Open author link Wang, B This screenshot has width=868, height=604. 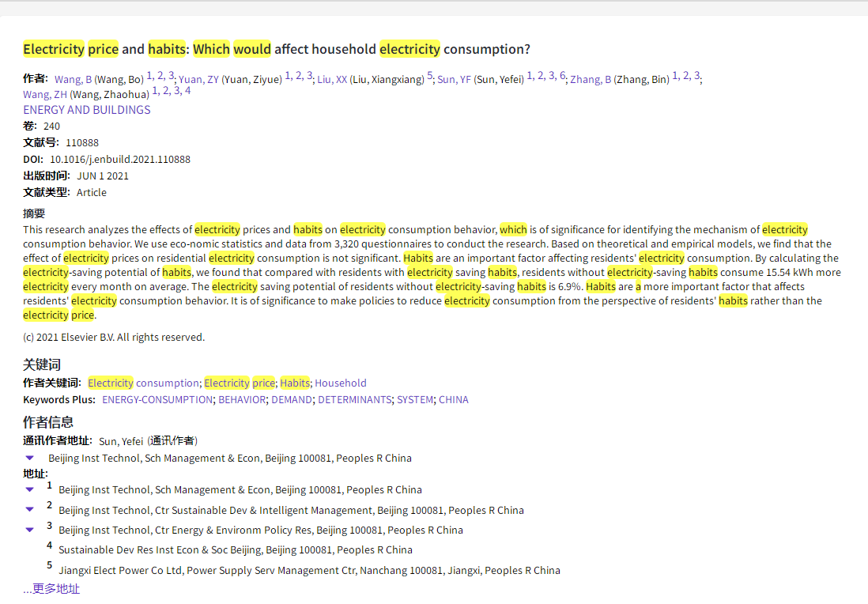[73, 80]
